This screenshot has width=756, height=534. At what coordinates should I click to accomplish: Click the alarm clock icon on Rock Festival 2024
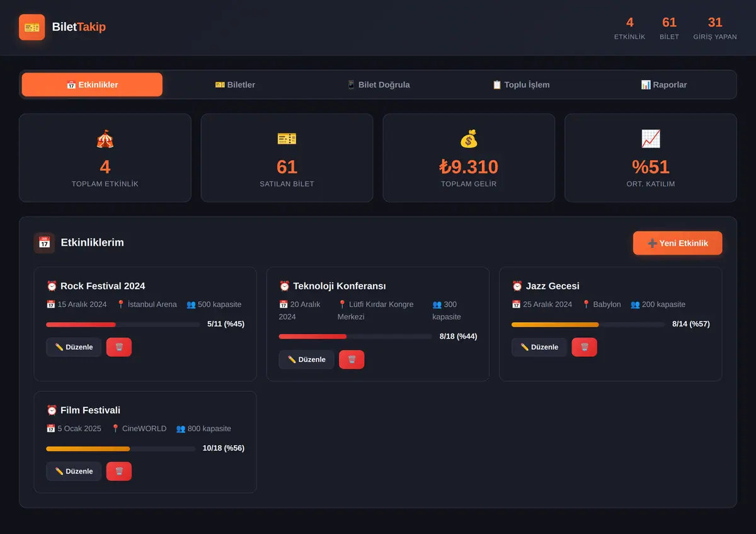tap(52, 286)
